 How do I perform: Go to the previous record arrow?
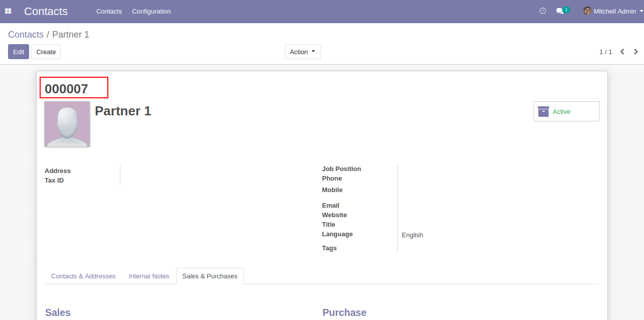point(622,52)
